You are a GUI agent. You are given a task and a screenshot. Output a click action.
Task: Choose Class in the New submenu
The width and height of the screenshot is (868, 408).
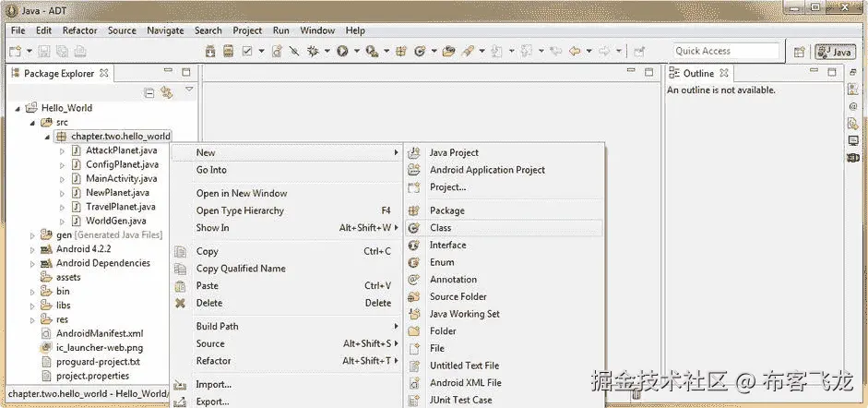pos(505,227)
